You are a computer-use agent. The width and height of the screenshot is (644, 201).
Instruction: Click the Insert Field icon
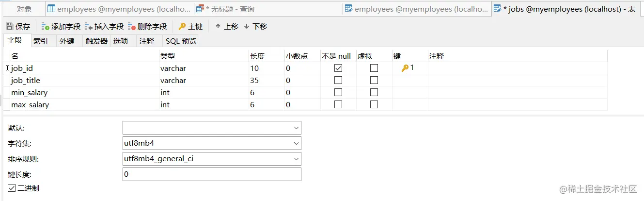coord(89,27)
